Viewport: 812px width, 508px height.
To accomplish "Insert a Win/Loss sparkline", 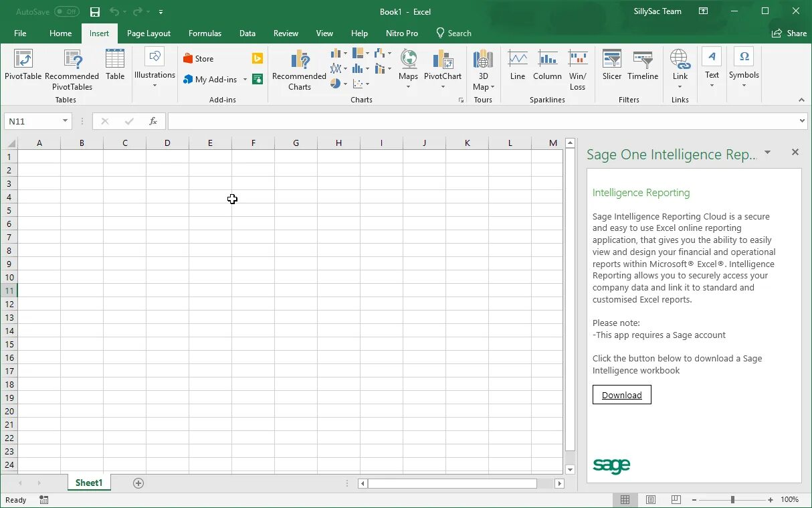I will tap(578, 70).
